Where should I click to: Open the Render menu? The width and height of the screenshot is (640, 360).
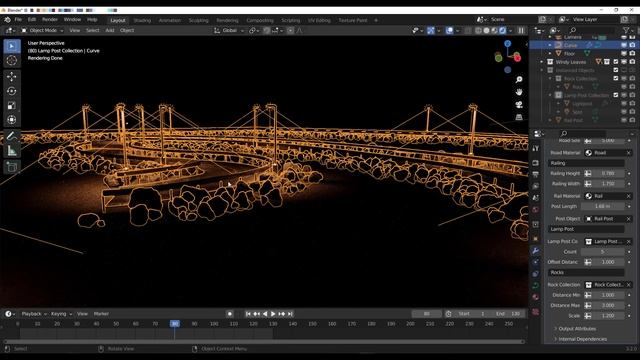pos(50,20)
